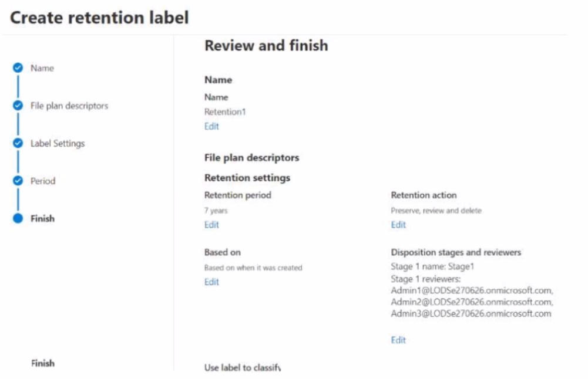Open the File plan descriptors step
Image resolution: width=588 pixels, height=379 pixels.
tap(69, 106)
